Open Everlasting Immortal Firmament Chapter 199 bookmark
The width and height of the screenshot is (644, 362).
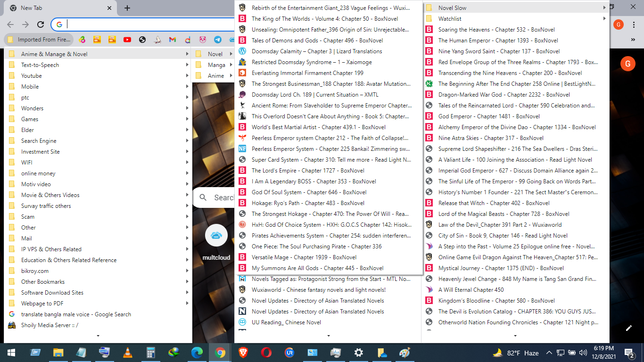click(329, 73)
